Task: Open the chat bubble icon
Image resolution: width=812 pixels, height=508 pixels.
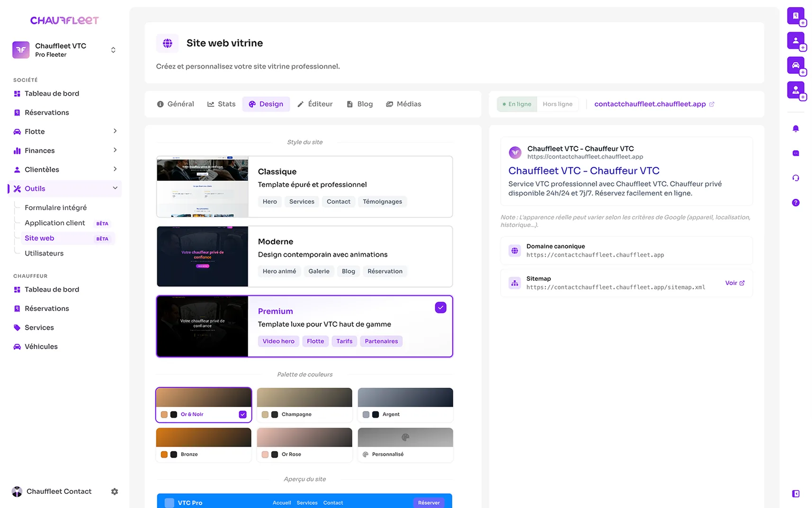Action: pyautogui.click(x=796, y=153)
